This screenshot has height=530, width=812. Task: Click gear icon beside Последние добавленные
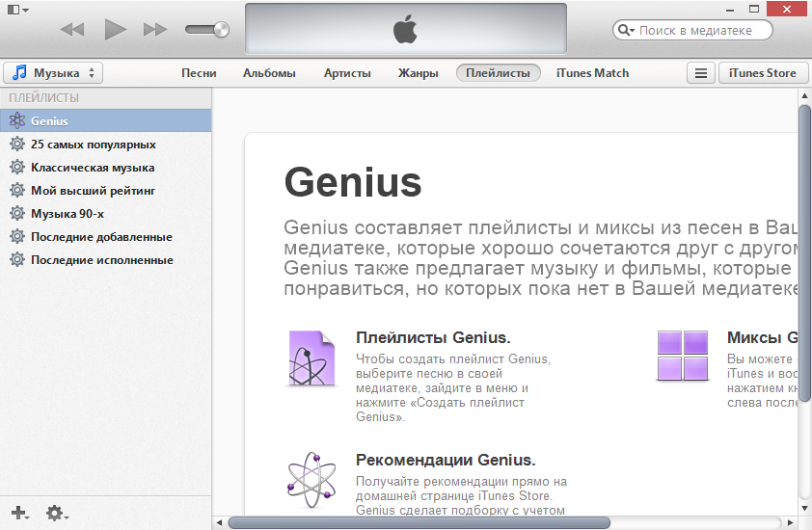pyautogui.click(x=17, y=236)
